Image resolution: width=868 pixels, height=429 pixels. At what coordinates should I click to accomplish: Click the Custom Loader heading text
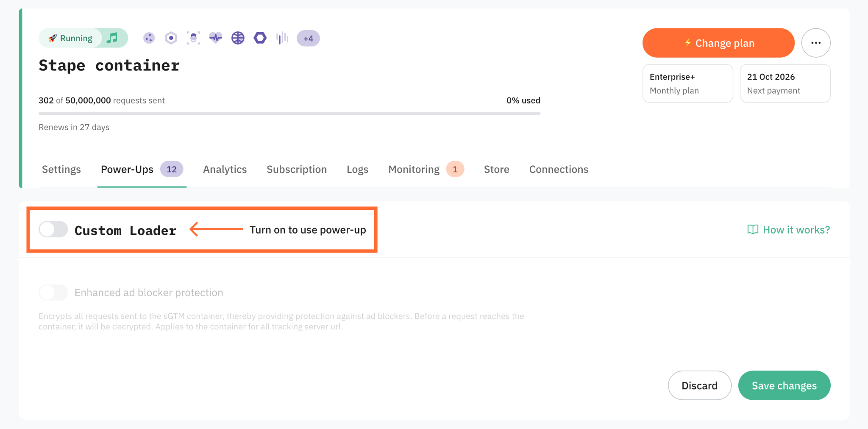pos(125,231)
